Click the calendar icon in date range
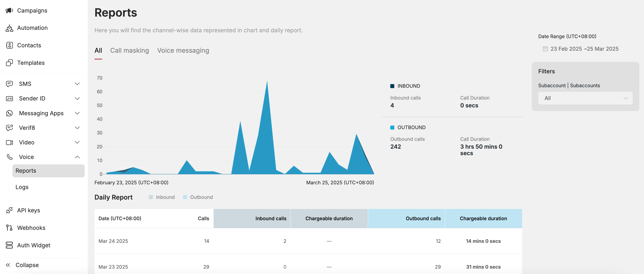644x274 pixels. [545, 49]
